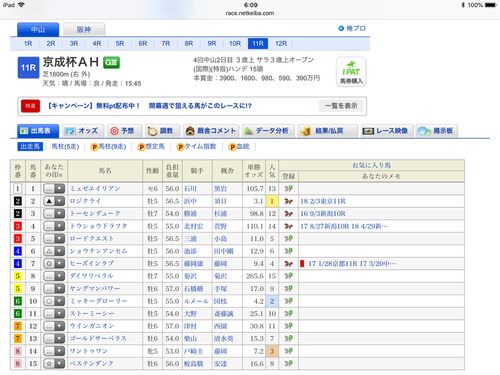The width and height of the screenshot is (500, 375).
Task: Open the データ分析 data analysis tab
Action: pos(268,131)
